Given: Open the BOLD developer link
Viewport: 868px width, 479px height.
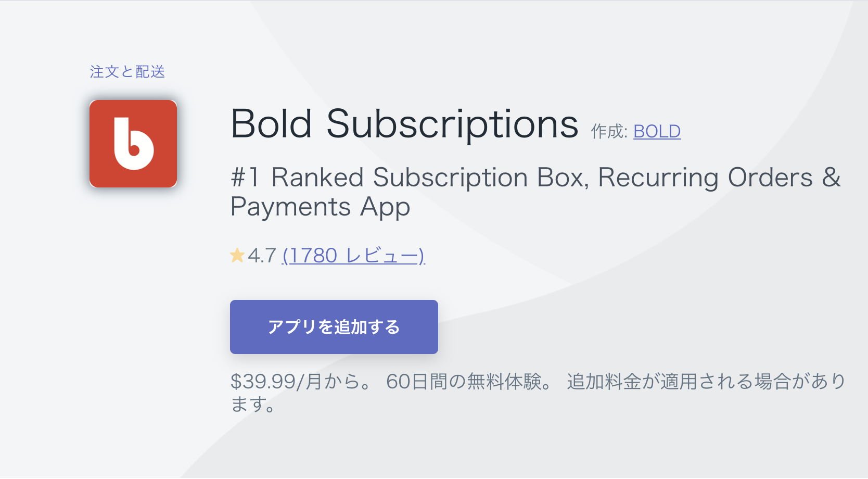Looking at the screenshot, I should [657, 132].
